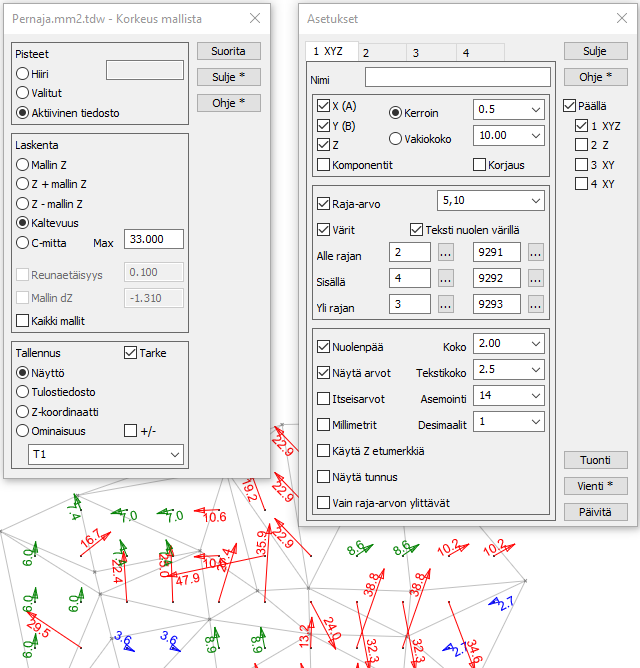Switch to tab 2 in Asetukset
Image resolution: width=640 pixels, height=668 pixels.
[x=382, y=53]
